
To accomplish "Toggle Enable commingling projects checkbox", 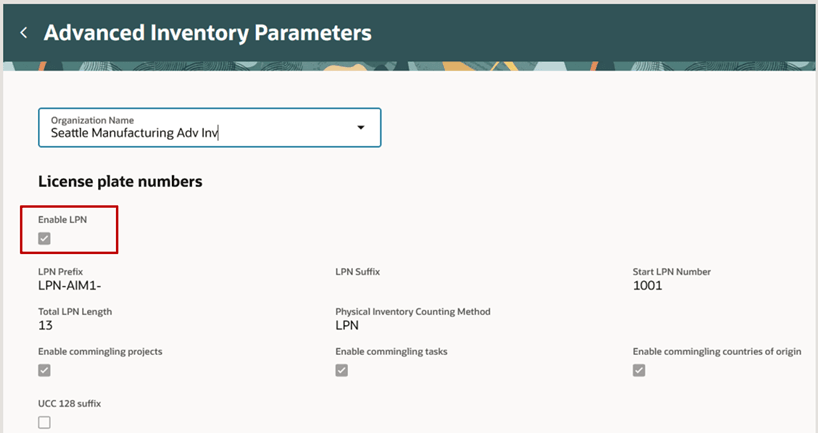I will (44, 370).
